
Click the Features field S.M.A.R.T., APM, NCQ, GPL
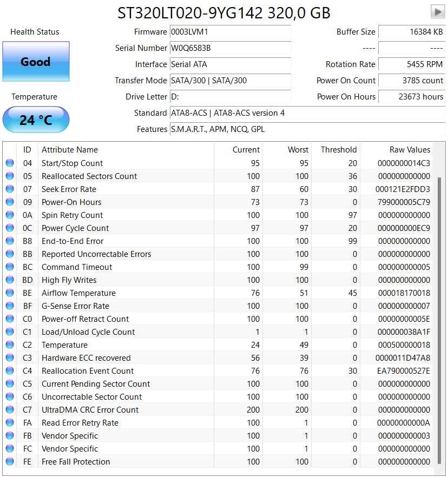307,129
